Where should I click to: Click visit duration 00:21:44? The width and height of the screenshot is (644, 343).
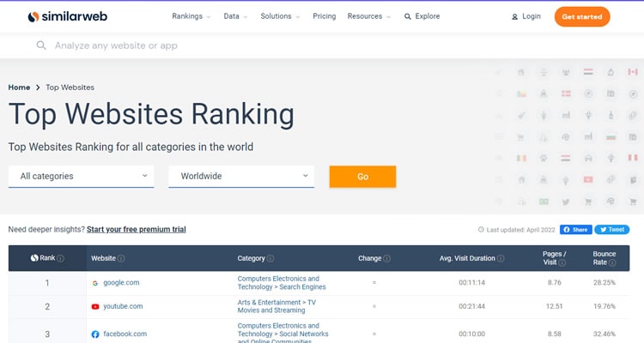pos(471,306)
